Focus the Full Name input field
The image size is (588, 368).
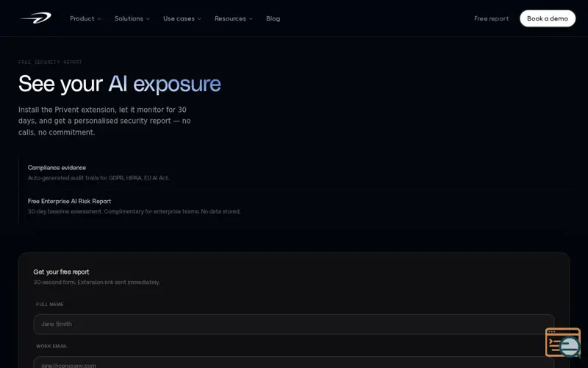click(294, 324)
